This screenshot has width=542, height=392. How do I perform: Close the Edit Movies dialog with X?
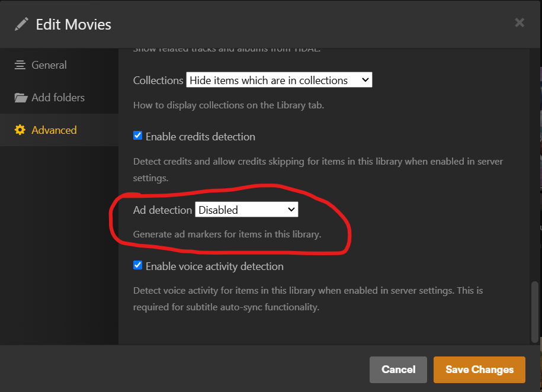(x=519, y=23)
